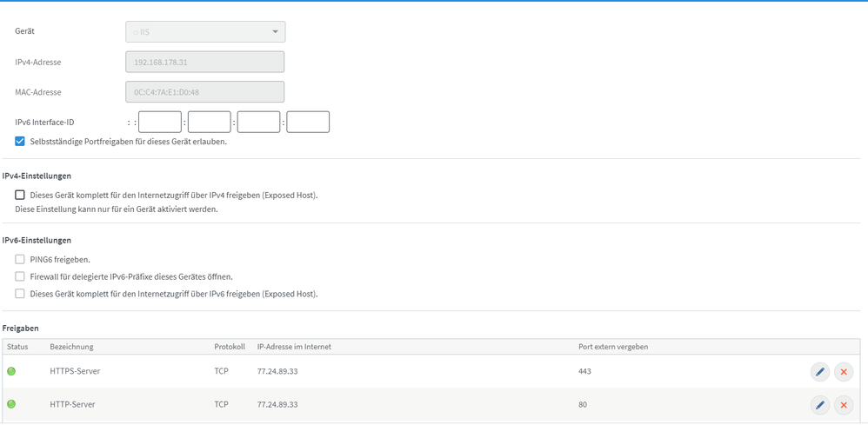
Task: Click the IPv4-Adresse field 192.168.178.31
Action: tap(204, 62)
